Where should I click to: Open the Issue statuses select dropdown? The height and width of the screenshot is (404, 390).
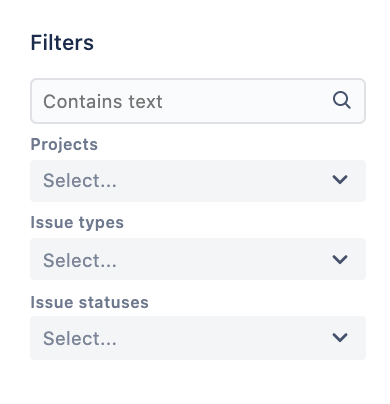point(198,338)
